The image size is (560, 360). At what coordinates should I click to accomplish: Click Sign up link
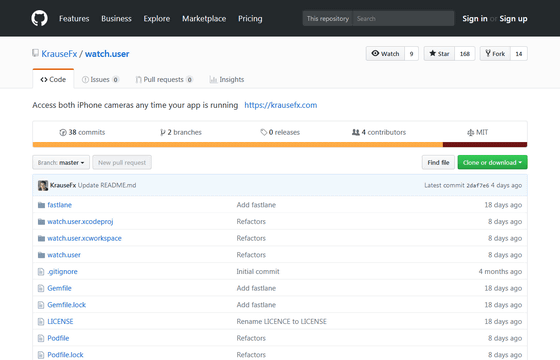click(513, 19)
